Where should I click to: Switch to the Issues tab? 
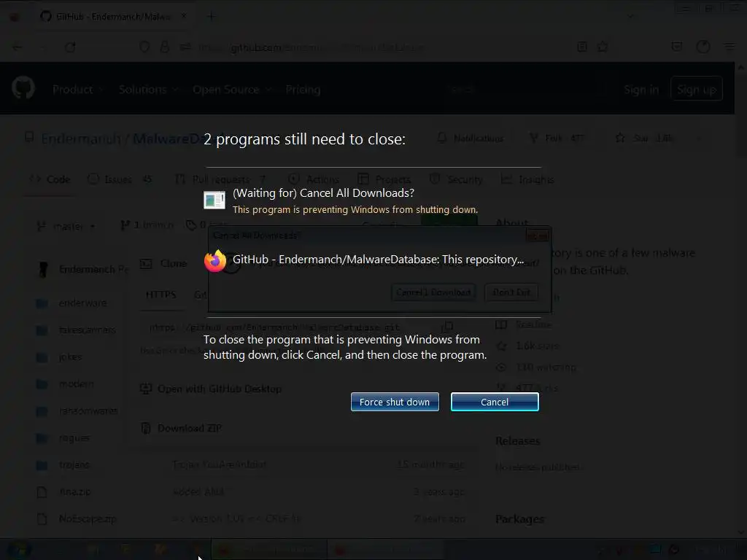coord(120,179)
